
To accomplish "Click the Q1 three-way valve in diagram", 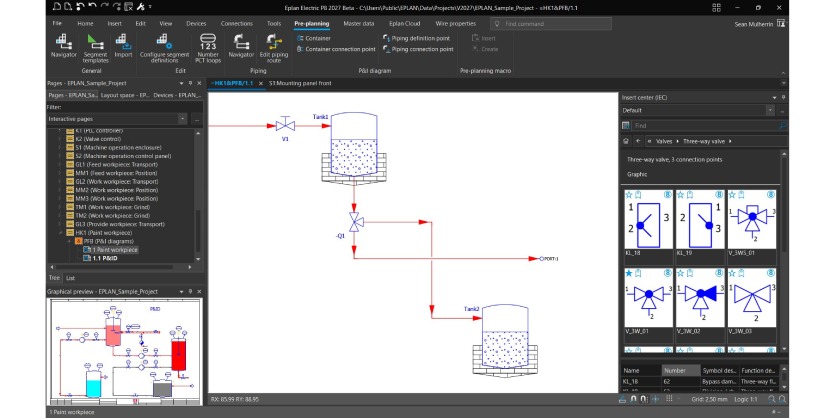I will tap(354, 221).
